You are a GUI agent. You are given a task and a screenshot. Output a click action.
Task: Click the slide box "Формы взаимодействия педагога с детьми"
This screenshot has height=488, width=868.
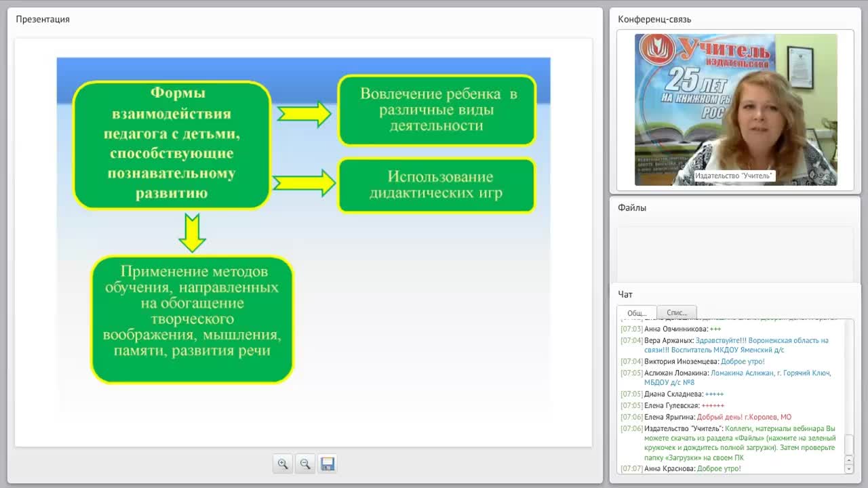tap(172, 144)
